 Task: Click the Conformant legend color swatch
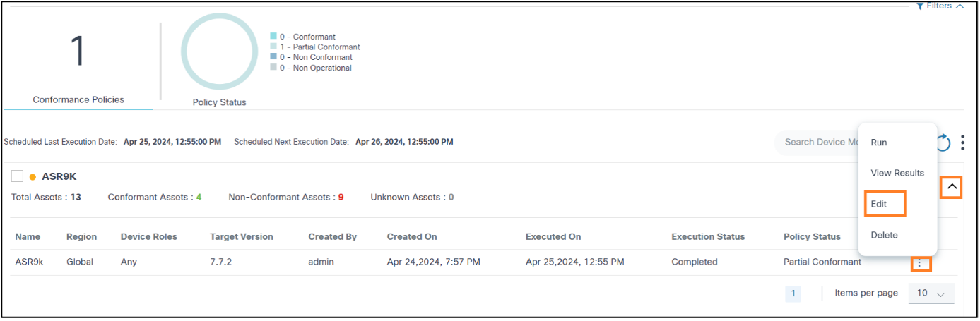click(x=273, y=37)
